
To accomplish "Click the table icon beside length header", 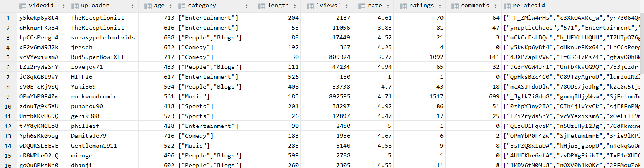I will click(262, 6).
